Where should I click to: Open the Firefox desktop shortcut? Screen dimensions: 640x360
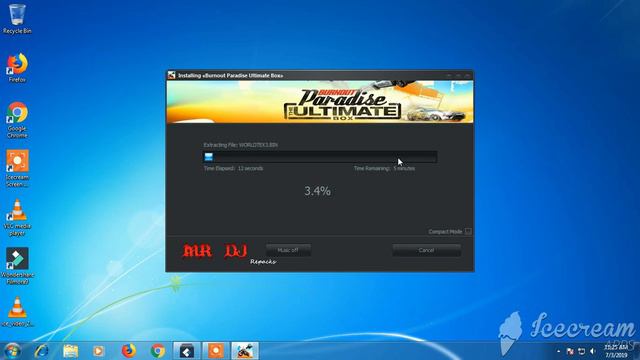(17, 67)
